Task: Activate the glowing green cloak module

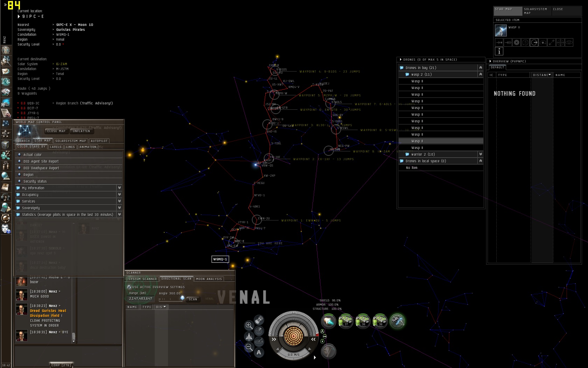Action: click(x=397, y=321)
